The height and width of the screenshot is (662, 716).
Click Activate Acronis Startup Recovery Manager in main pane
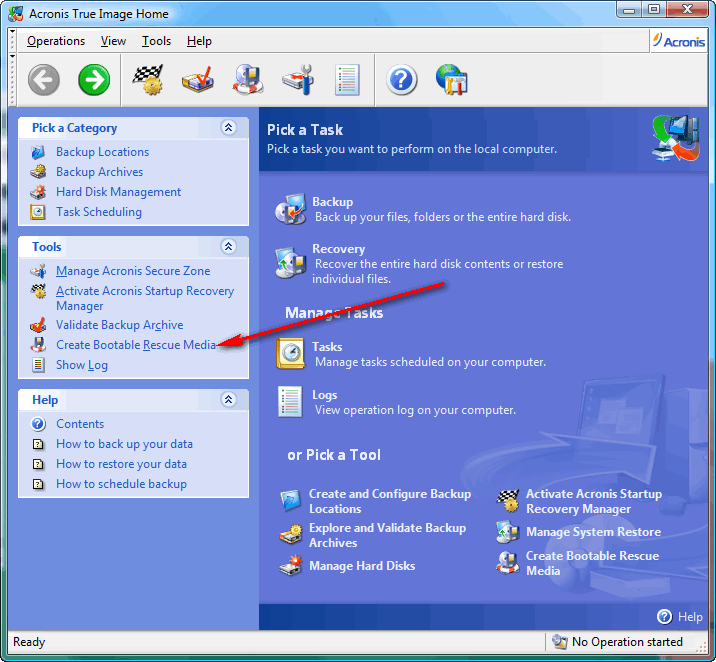(594, 501)
